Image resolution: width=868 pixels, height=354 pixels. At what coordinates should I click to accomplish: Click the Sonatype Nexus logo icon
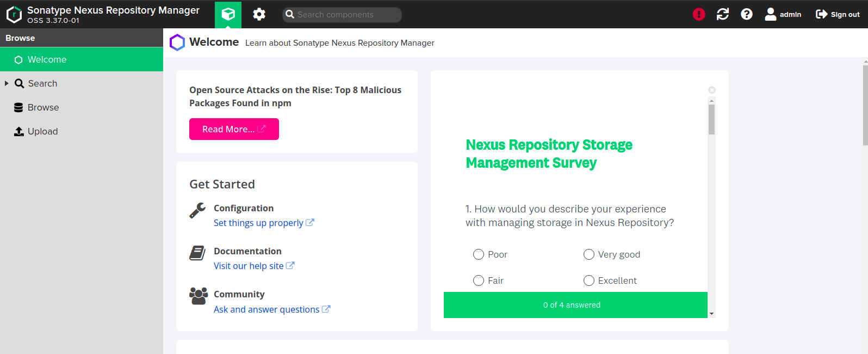pyautogui.click(x=14, y=15)
